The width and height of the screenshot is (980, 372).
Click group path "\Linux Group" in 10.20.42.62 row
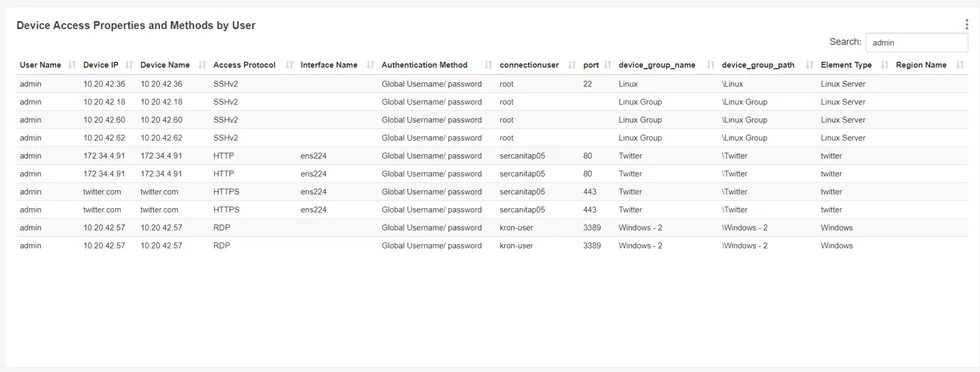click(x=744, y=138)
